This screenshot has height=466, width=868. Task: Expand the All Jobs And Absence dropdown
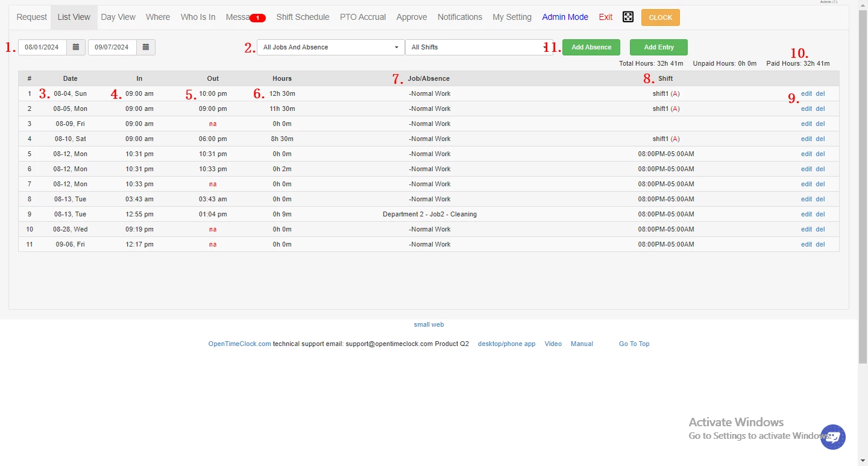point(330,47)
